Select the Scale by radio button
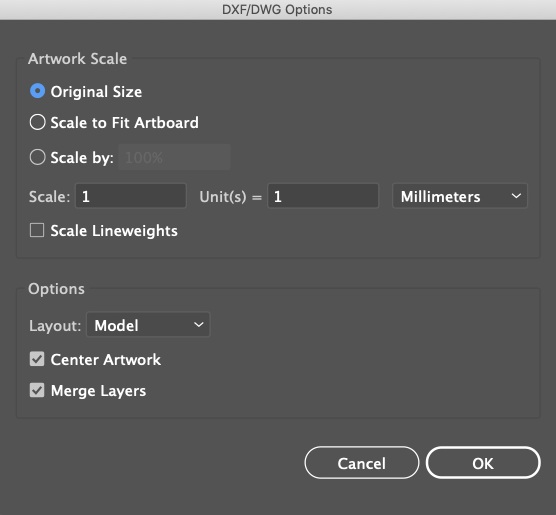The height and width of the screenshot is (515, 556). point(37,157)
